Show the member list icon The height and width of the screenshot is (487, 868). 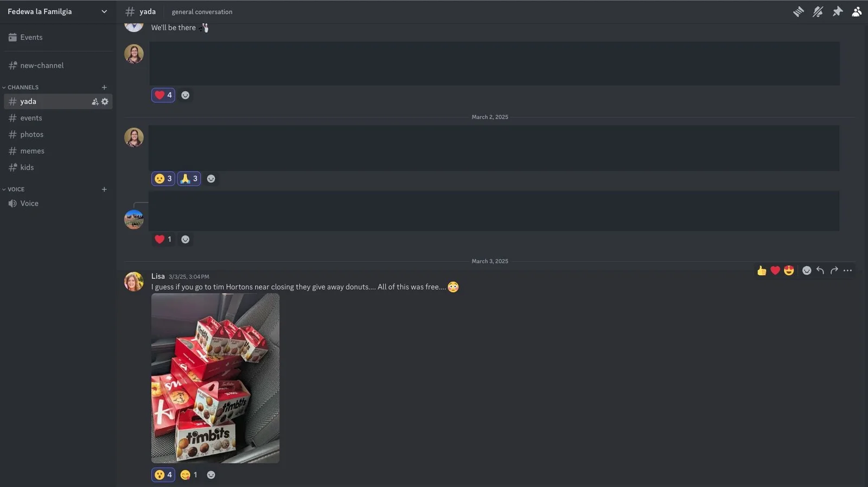pyautogui.click(x=857, y=11)
